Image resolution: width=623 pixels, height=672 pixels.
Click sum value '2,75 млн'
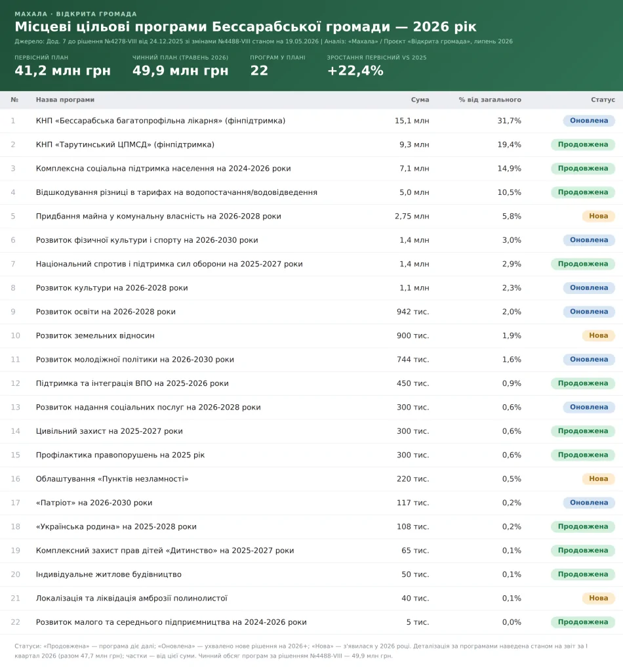tap(411, 217)
